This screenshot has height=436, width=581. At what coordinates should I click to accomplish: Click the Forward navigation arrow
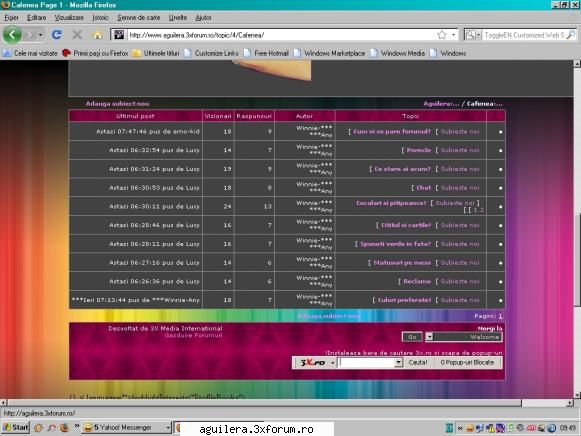[30, 35]
